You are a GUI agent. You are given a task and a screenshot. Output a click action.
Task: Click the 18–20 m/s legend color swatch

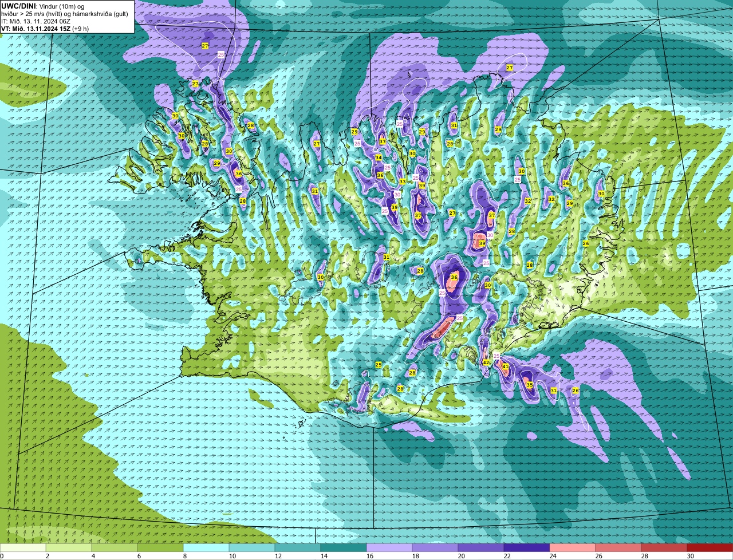435,547
